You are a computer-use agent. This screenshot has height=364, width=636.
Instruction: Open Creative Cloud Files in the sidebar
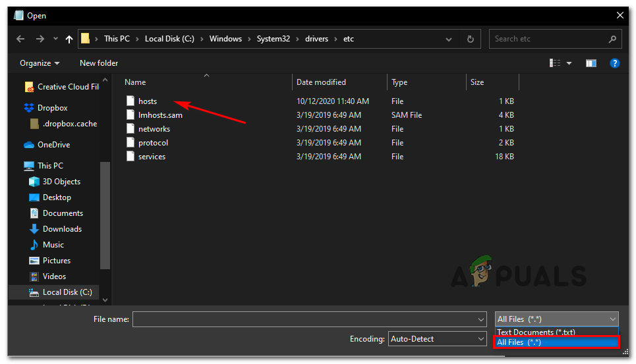[x=62, y=87]
